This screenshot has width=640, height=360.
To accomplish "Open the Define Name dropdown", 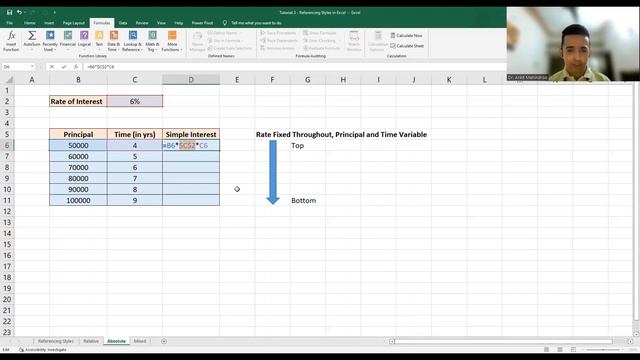I will (x=240, y=33).
